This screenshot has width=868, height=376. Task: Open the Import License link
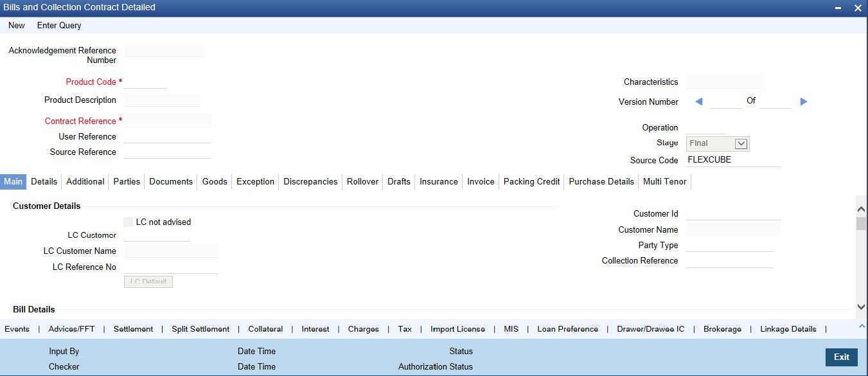(x=457, y=328)
